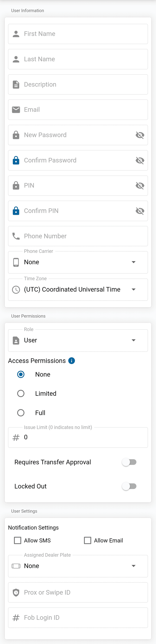Open the Phone Carrier dropdown
The image size is (156, 644).
[x=78, y=262]
